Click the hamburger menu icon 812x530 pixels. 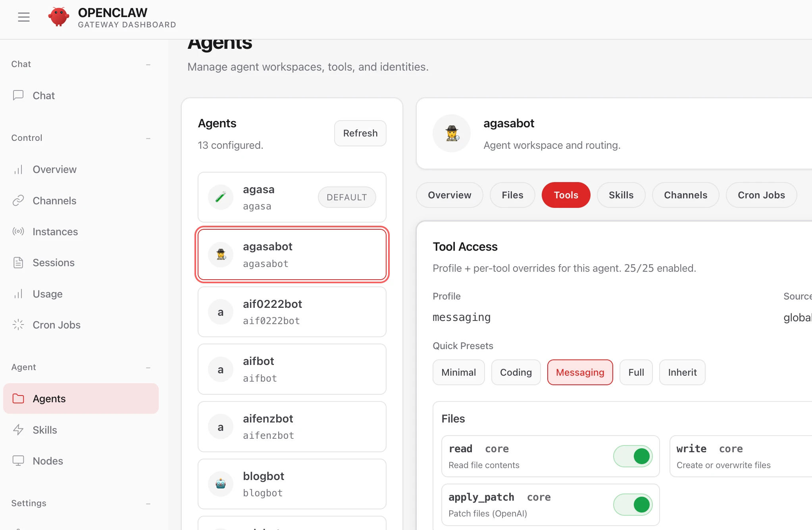(24, 17)
